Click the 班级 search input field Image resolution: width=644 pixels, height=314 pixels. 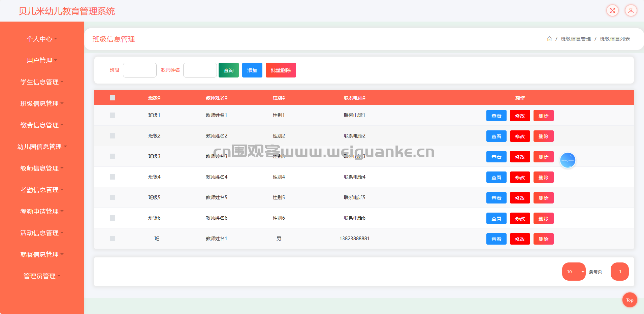pyautogui.click(x=140, y=70)
